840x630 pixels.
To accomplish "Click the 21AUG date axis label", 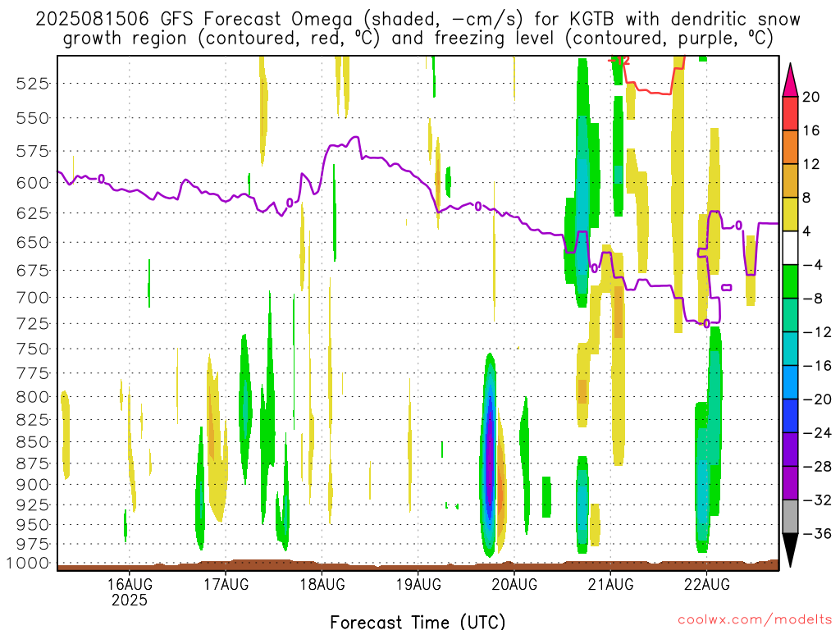I will [610, 584].
